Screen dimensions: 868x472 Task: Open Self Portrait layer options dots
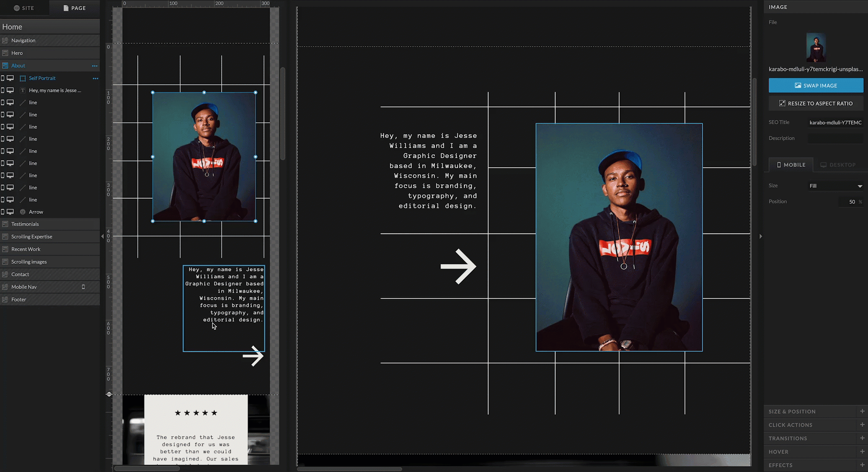click(x=96, y=78)
